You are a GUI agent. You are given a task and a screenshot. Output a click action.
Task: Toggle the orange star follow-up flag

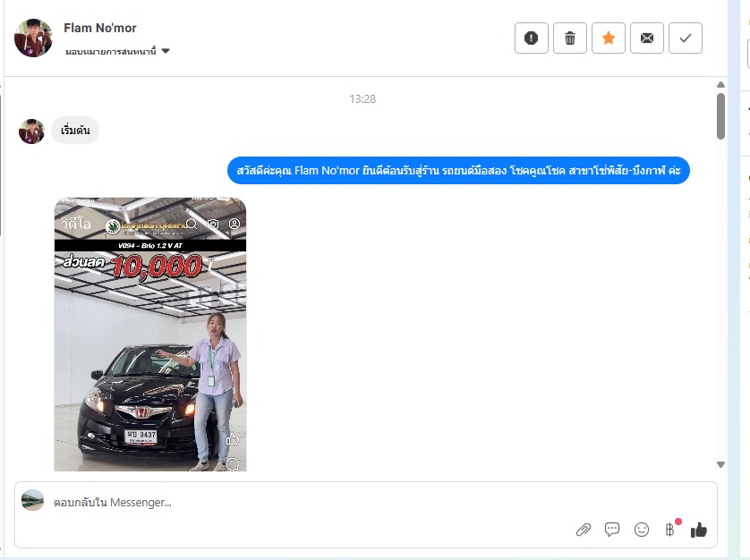pyautogui.click(x=609, y=38)
